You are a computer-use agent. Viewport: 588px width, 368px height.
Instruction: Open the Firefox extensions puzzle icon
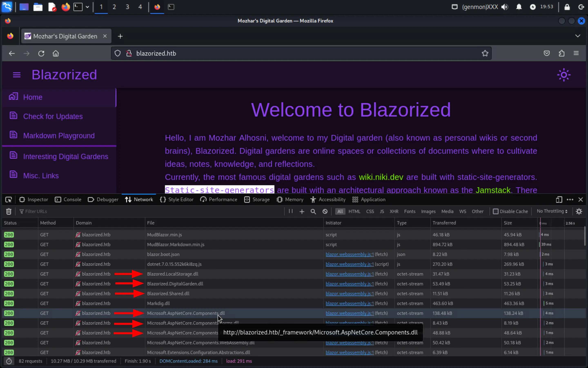click(561, 53)
